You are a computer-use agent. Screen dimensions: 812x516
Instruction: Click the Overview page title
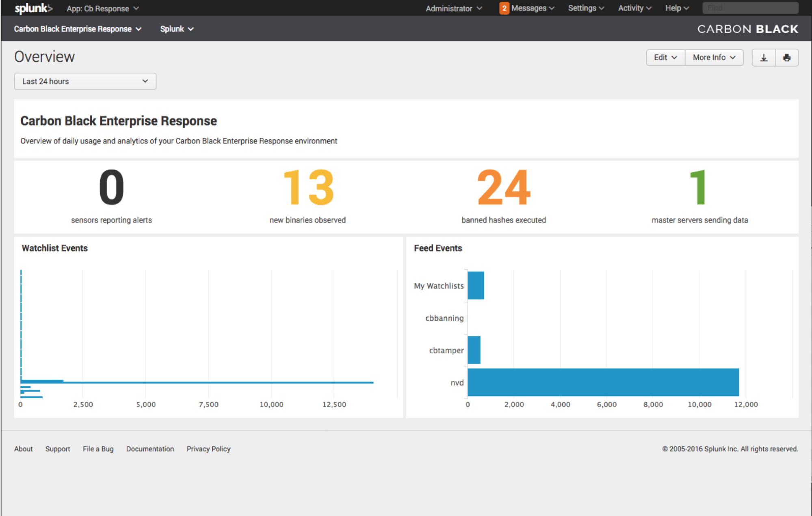coord(44,56)
